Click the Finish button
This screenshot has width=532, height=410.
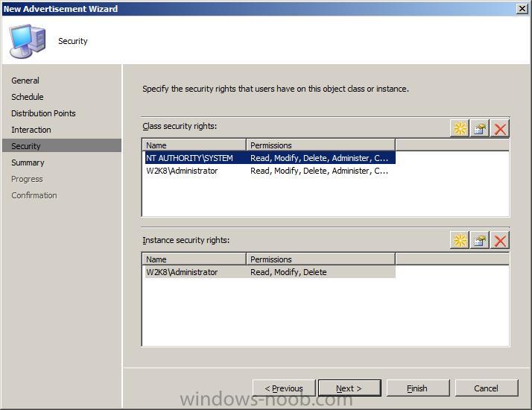(x=418, y=388)
